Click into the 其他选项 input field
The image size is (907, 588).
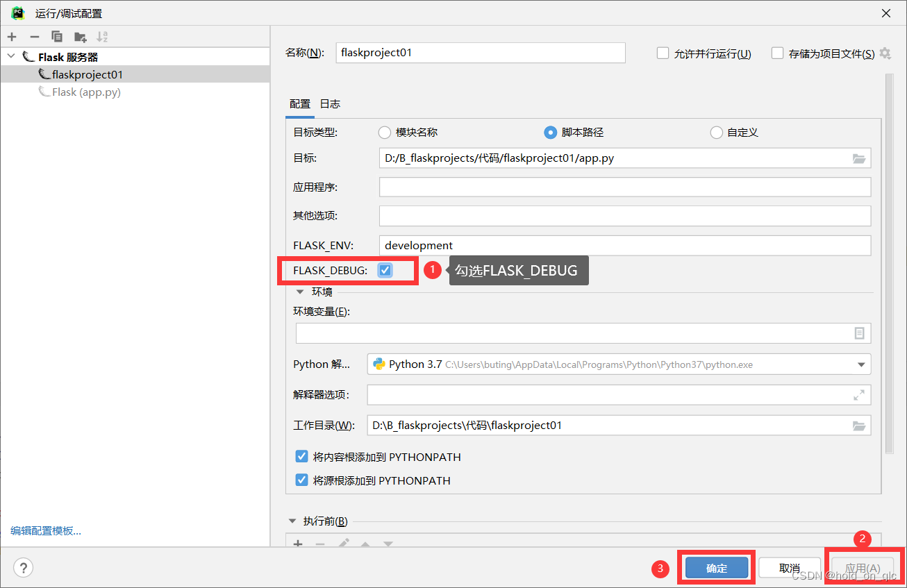click(625, 216)
